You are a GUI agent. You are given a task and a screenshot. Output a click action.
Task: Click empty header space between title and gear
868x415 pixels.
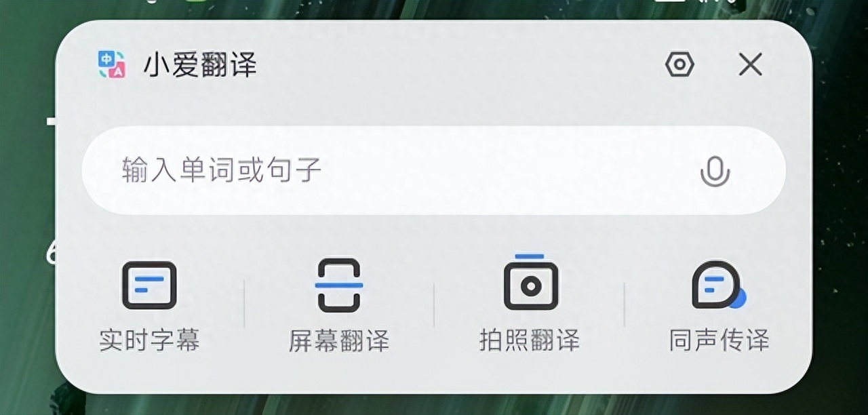point(461,65)
